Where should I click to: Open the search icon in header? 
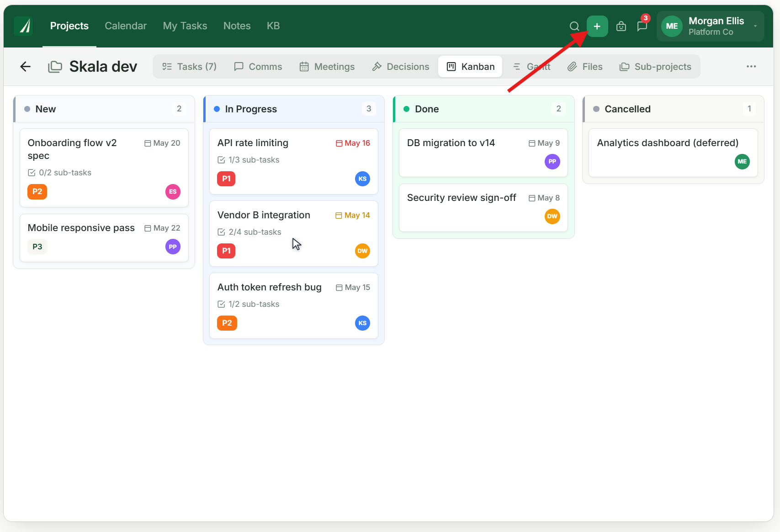(574, 26)
